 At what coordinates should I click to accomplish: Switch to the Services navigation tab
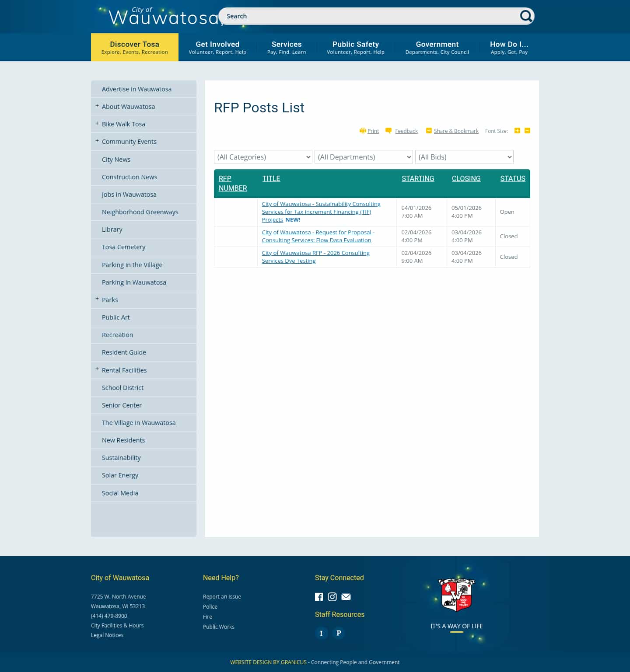tap(287, 47)
